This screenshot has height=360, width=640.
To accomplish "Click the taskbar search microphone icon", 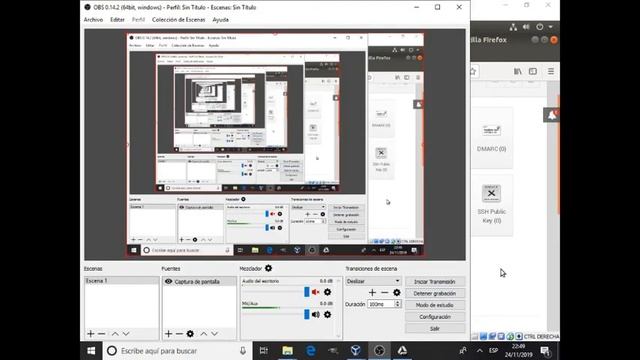I will 243,351.
